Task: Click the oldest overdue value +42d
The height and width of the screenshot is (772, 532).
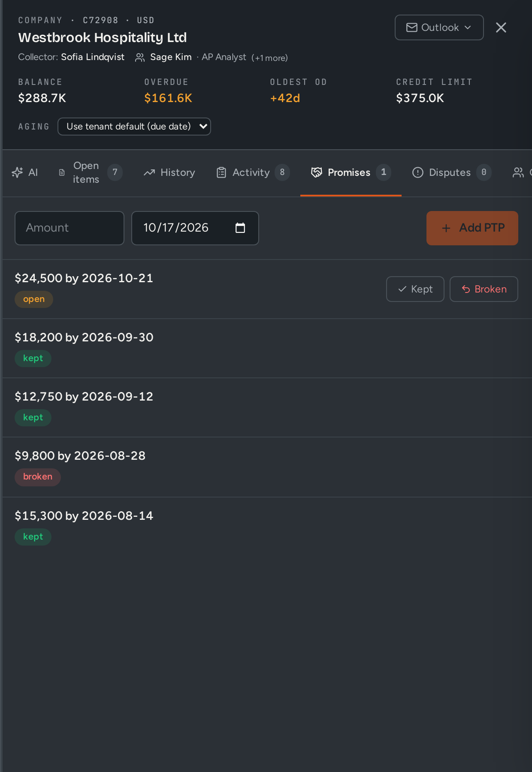Action: coord(285,98)
